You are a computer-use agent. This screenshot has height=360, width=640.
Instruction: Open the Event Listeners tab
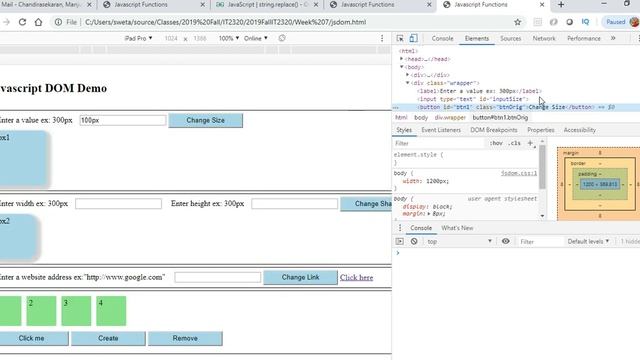point(441,130)
